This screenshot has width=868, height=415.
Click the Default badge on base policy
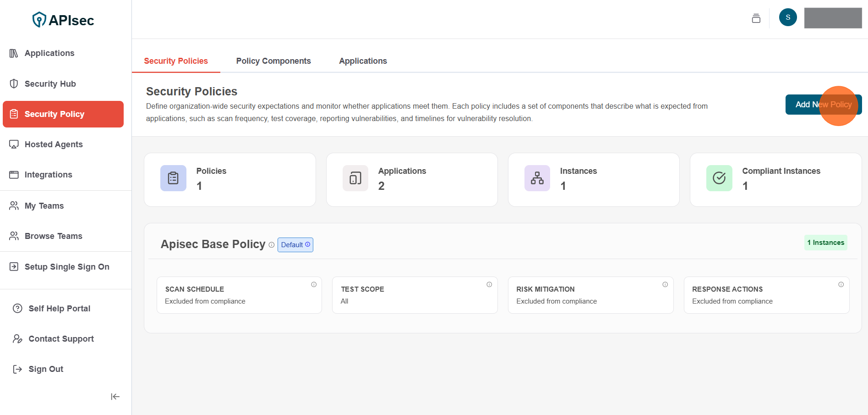(x=295, y=245)
